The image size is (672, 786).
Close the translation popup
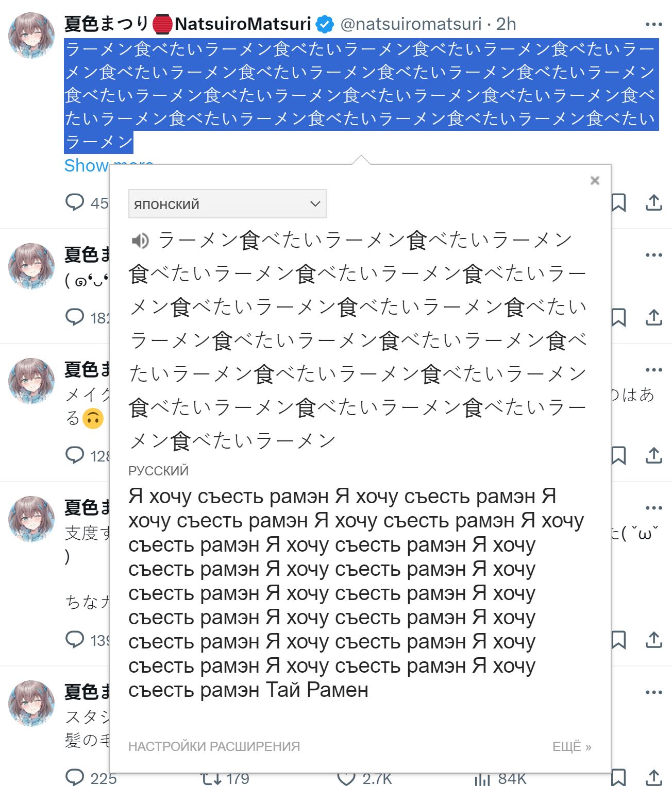click(x=595, y=180)
